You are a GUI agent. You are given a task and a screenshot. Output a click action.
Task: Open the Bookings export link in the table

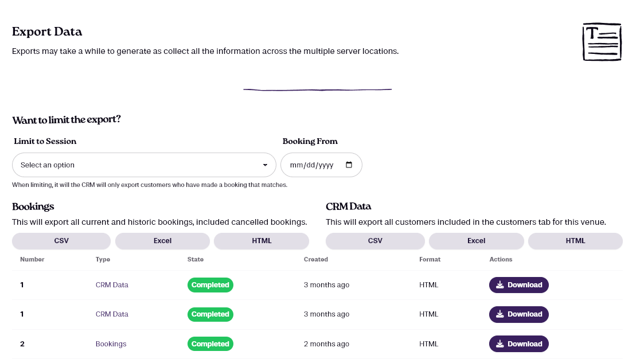coord(111,344)
